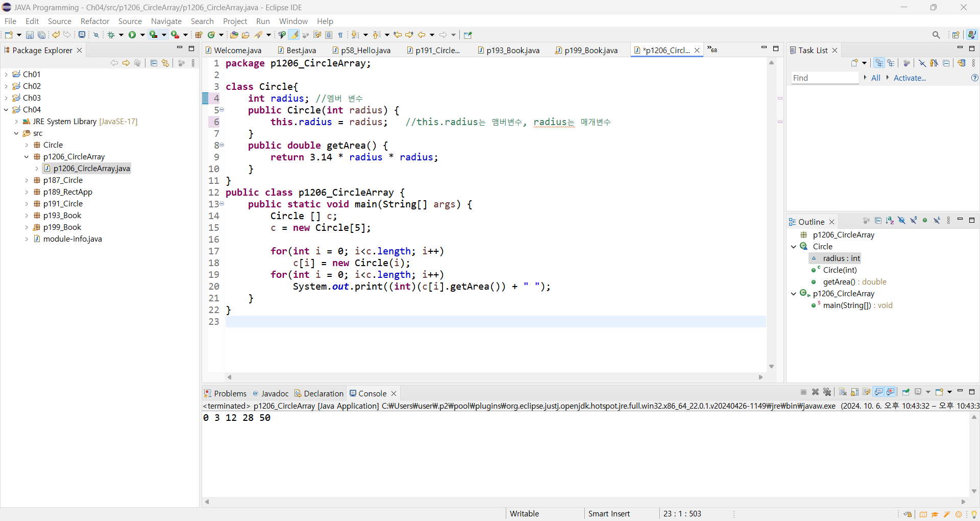
Task: Open the Debug button dropdown arrow
Action: pyautogui.click(x=121, y=35)
